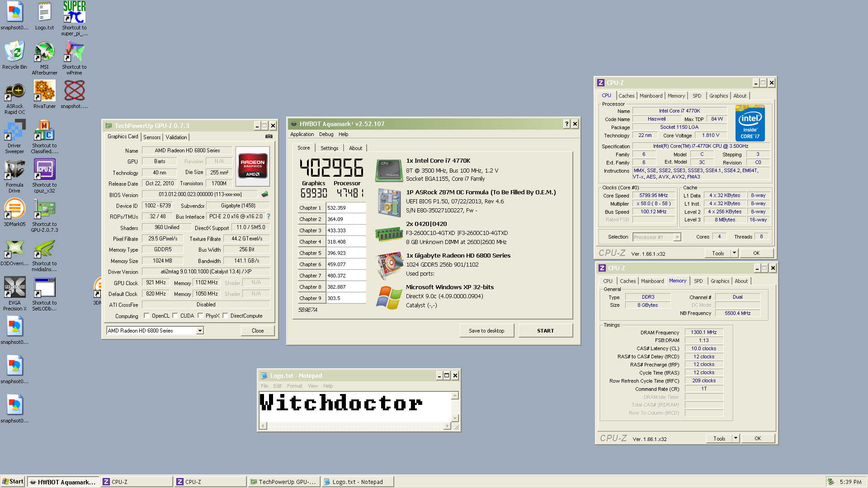
Task: Switch to Validation tab in GPU-Z
Action: pyautogui.click(x=176, y=137)
